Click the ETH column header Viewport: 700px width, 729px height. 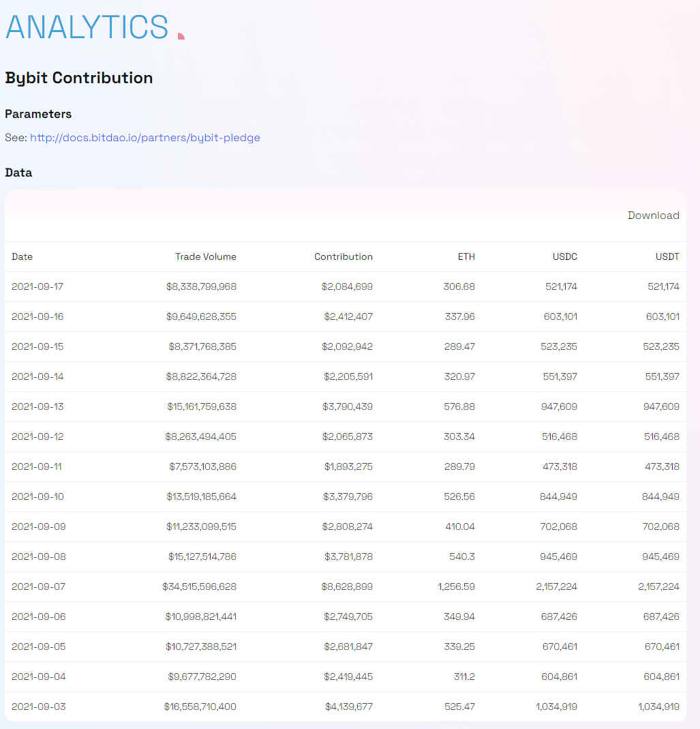466,256
